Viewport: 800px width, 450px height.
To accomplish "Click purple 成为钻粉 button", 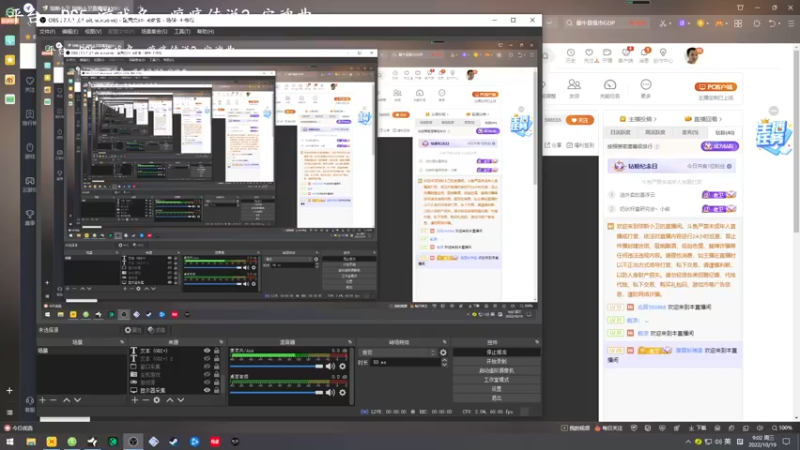I will [x=719, y=146].
